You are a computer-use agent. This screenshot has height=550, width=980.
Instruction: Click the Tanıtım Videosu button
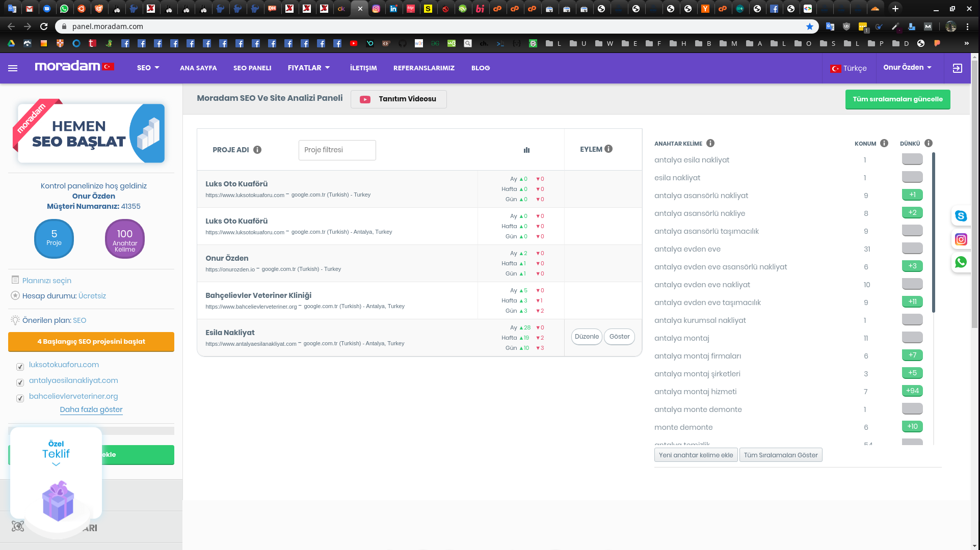399,99
